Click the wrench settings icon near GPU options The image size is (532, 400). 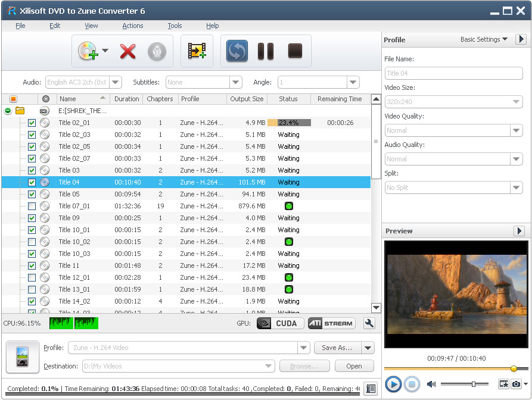(x=369, y=323)
